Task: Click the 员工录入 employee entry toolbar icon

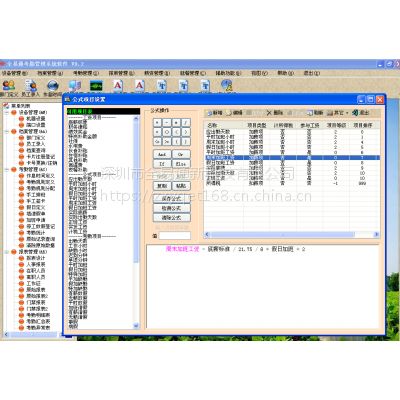Action: (31, 85)
